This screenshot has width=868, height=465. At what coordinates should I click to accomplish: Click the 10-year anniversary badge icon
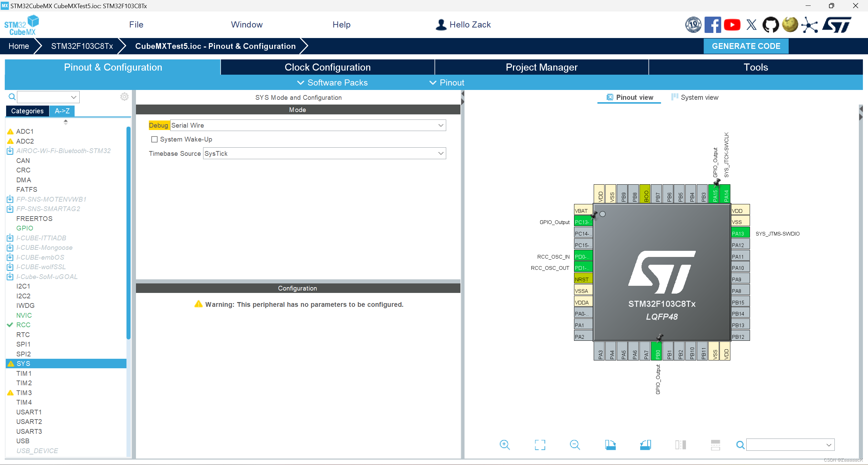[693, 25]
